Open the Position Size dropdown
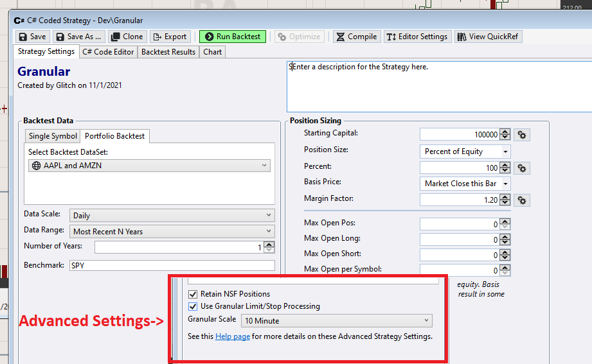Image resolution: width=592 pixels, height=364 pixels. [x=465, y=152]
